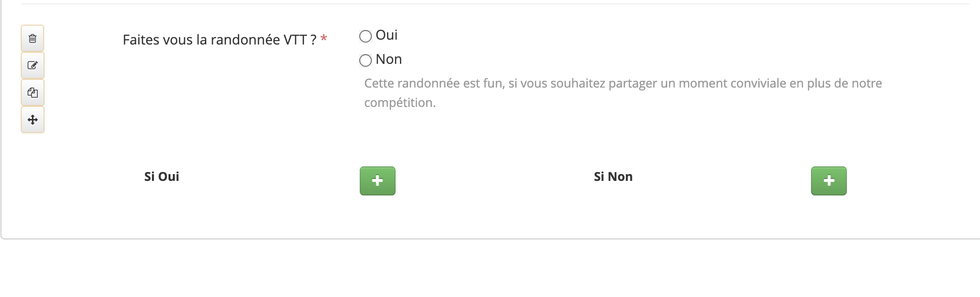
Task: Click the move arrows handle icon
Action: (32, 119)
